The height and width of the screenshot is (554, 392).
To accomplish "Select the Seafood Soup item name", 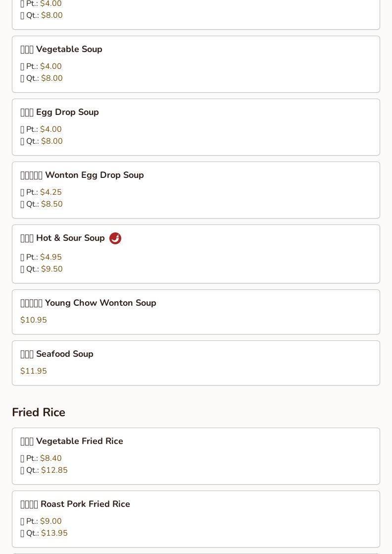I will tap(57, 354).
